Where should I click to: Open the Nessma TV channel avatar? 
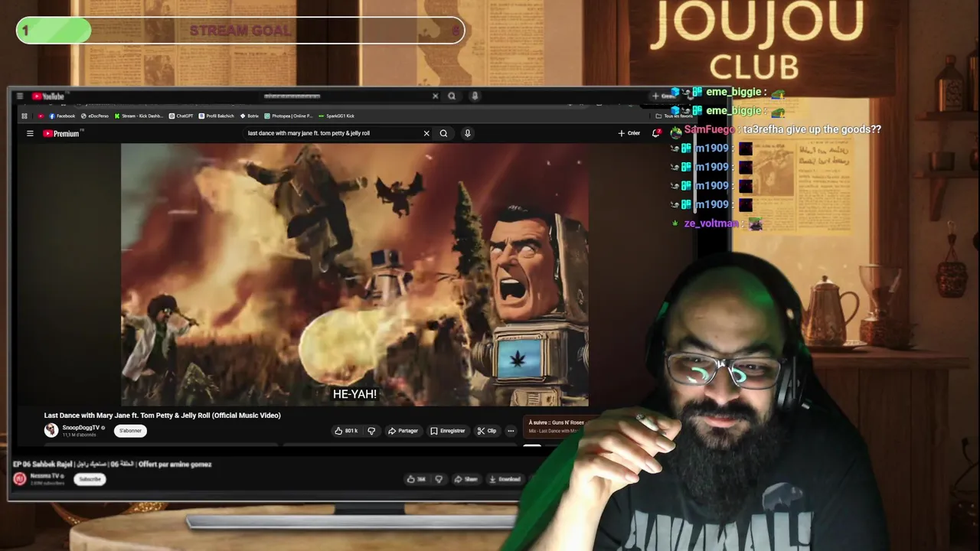tap(20, 479)
